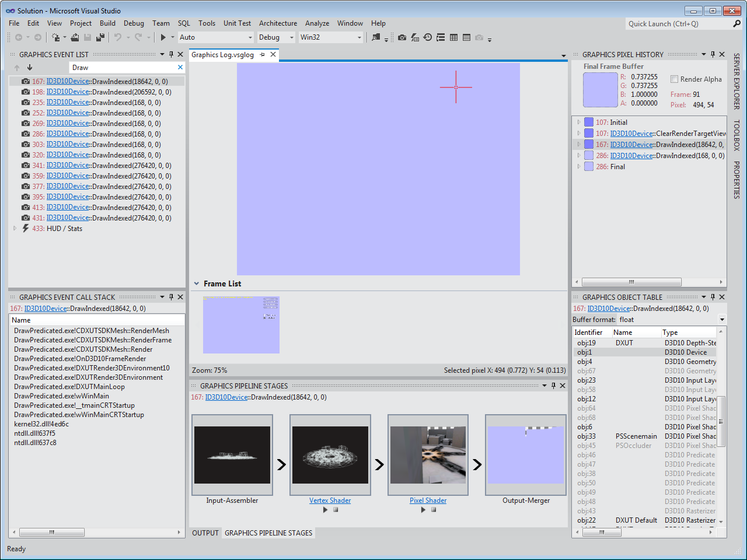Viewport: 747px width, 560px height.
Task: Click the Quick Launch search icon
Action: (x=736, y=24)
